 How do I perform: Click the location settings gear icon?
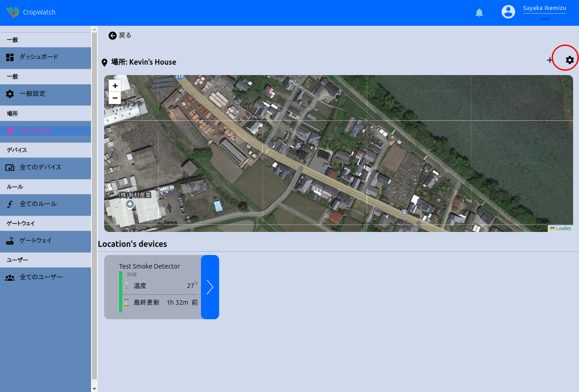pyautogui.click(x=569, y=60)
